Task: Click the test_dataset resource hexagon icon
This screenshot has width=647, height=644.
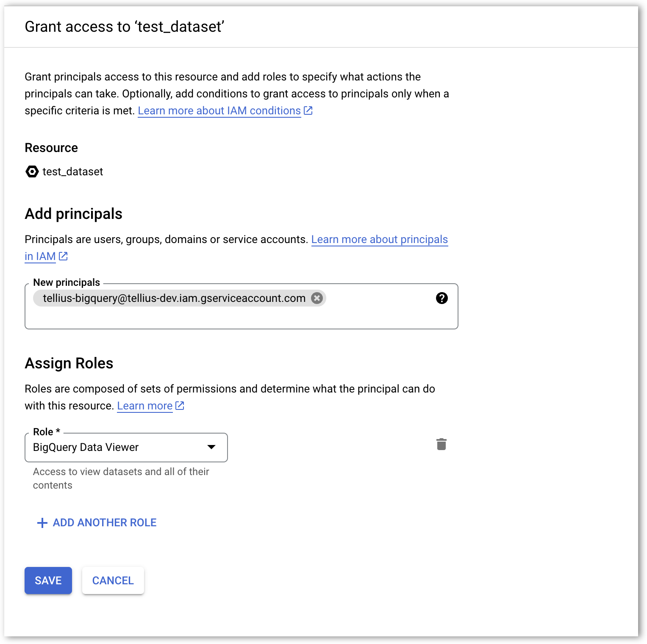Action: (32, 171)
